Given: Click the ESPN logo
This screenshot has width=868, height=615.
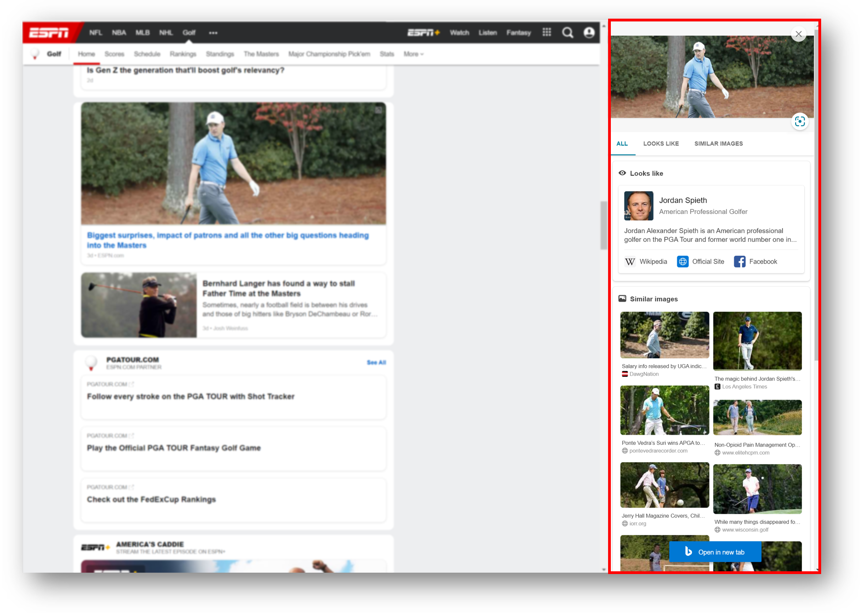Looking at the screenshot, I should coord(49,33).
